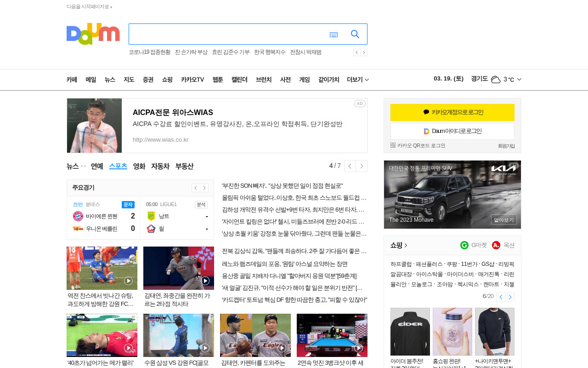Read headline 레노와 램즈데일의 포옹
This screenshot has height=368, width=588.
pos(285,264)
